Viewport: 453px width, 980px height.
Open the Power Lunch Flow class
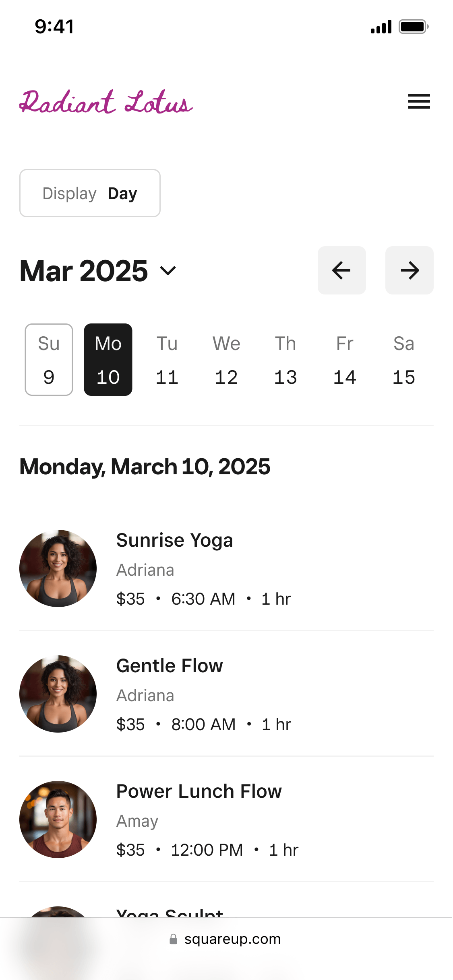[x=199, y=791]
